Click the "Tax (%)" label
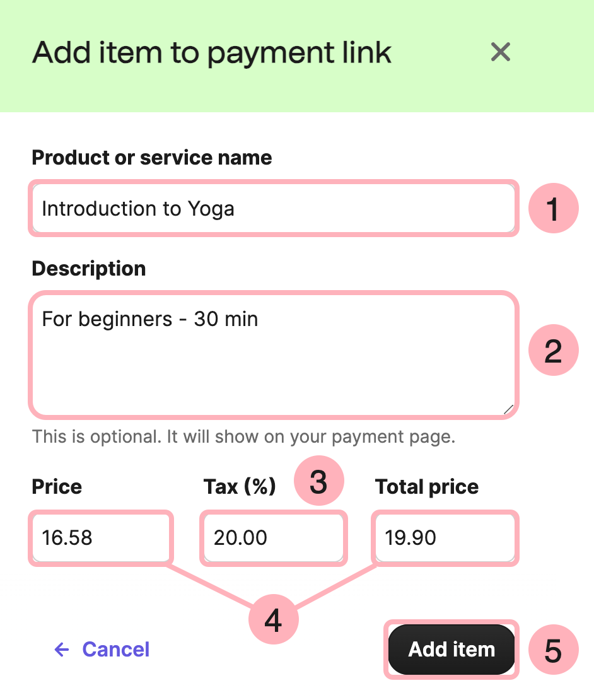The image size is (594, 700). pyautogui.click(x=240, y=487)
